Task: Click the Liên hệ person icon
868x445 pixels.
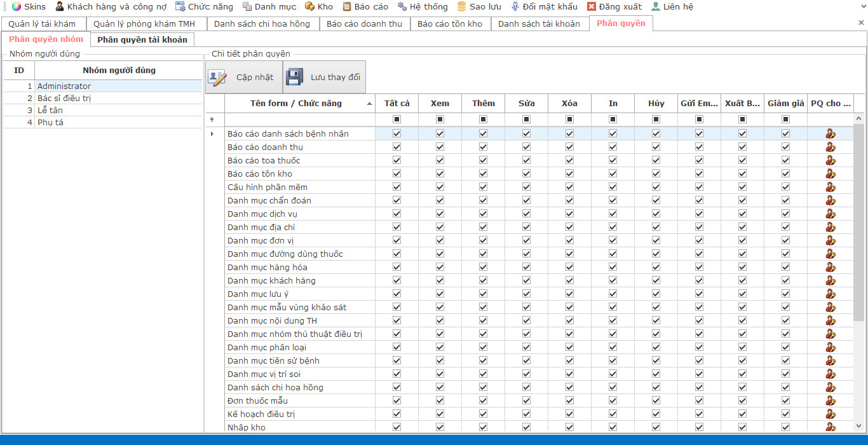Action: (655, 6)
